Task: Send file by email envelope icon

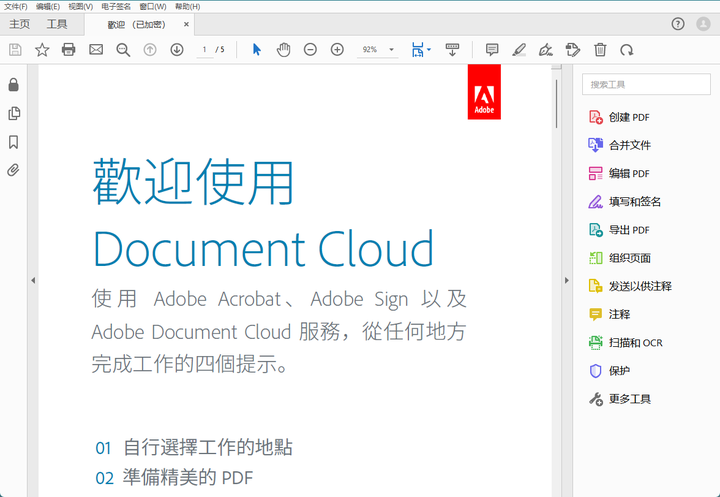Action: click(96, 50)
